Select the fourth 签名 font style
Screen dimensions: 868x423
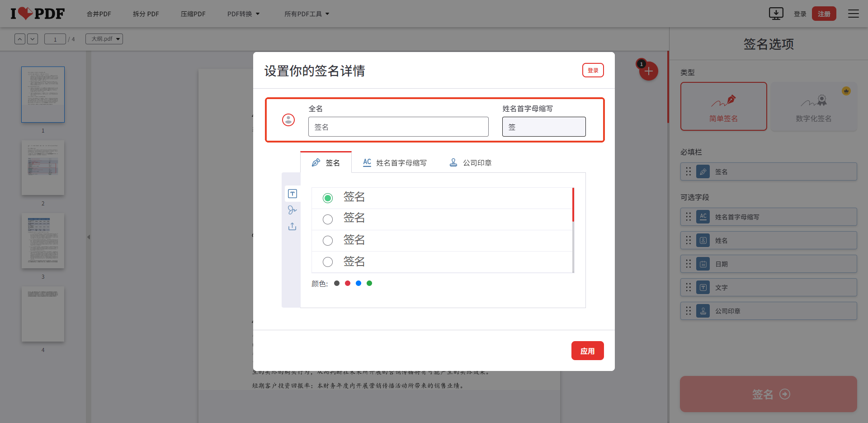[x=328, y=262]
